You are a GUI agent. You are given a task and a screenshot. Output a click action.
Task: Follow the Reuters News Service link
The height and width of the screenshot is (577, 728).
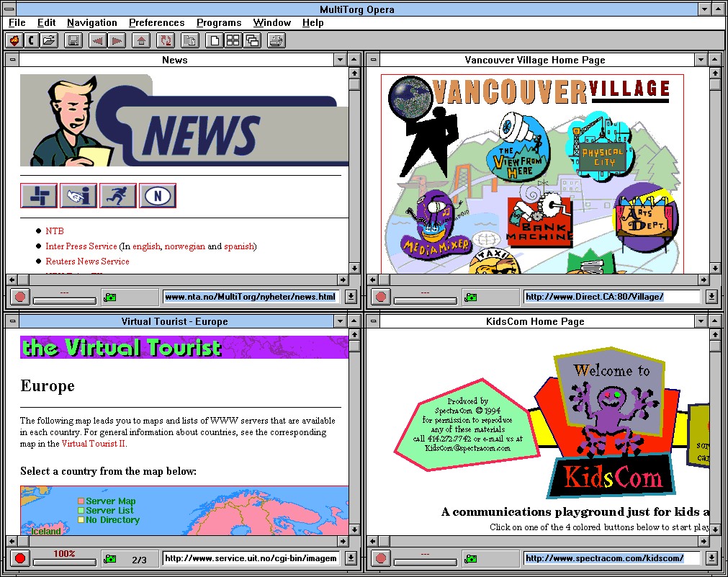click(86, 261)
